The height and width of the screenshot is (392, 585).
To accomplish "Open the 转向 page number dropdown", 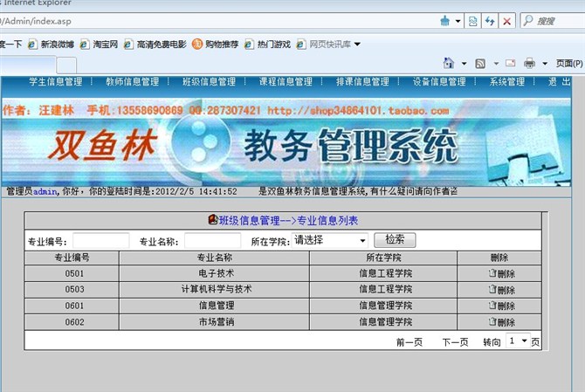I will (x=519, y=340).
